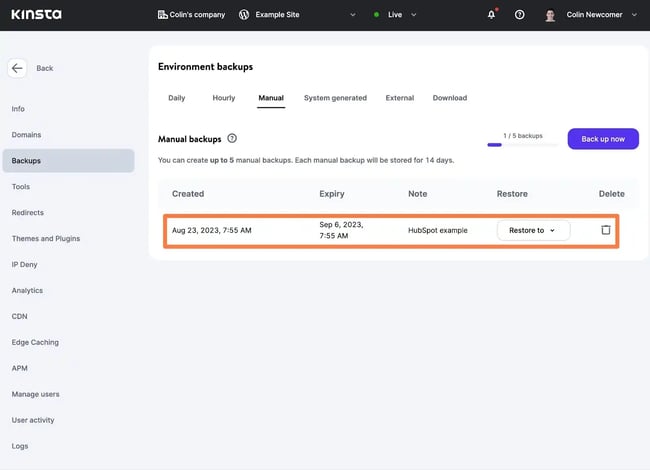Click the Expiry column header

click(x=332, y=194)
